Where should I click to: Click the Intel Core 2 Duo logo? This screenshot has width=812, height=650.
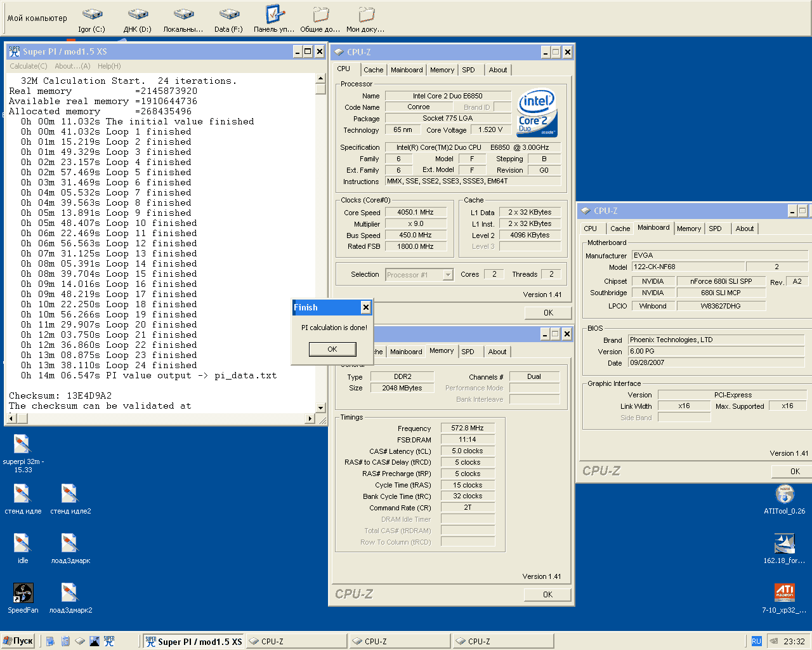click(537, 112)
